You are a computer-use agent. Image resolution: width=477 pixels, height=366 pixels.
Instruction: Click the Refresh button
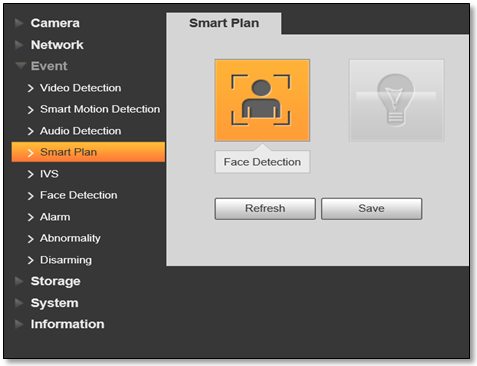(x=265, y=209)
